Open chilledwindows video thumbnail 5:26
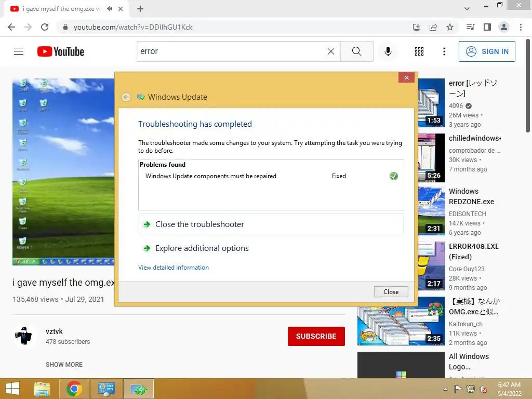This screenshot has width=532, height=399. click(431, 158)
